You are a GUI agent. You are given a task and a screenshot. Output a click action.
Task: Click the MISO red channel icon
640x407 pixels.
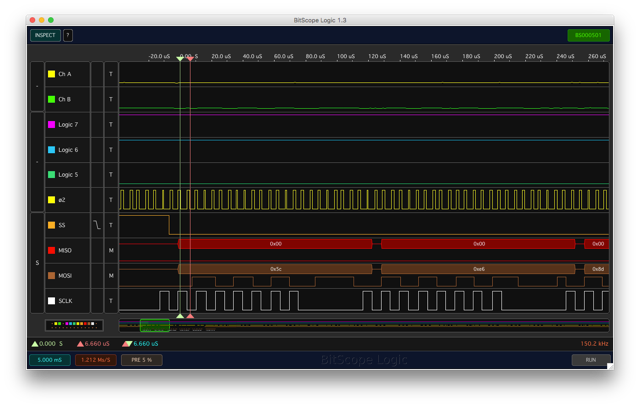[52, 250]
